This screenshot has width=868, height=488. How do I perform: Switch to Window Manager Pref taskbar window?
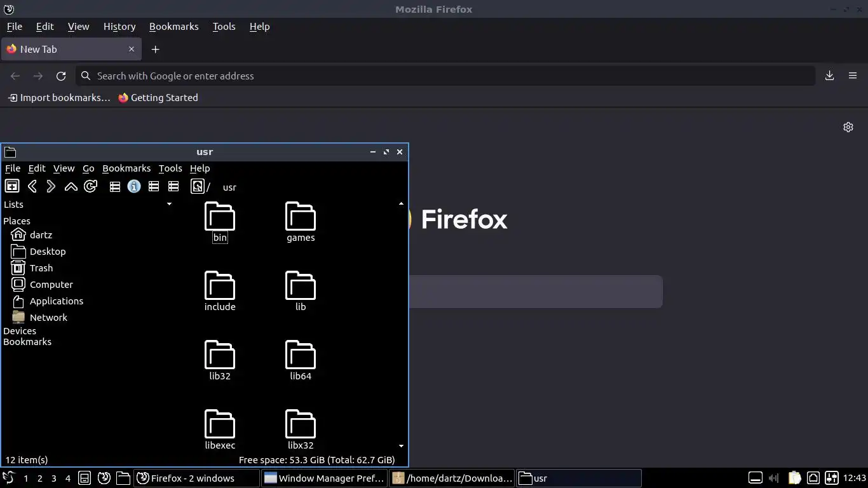pos(324,478)
